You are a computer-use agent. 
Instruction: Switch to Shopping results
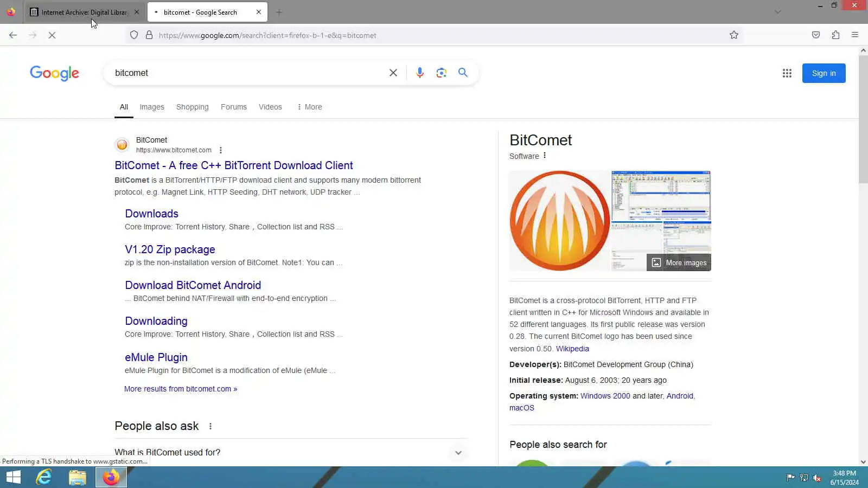[192, 107]
